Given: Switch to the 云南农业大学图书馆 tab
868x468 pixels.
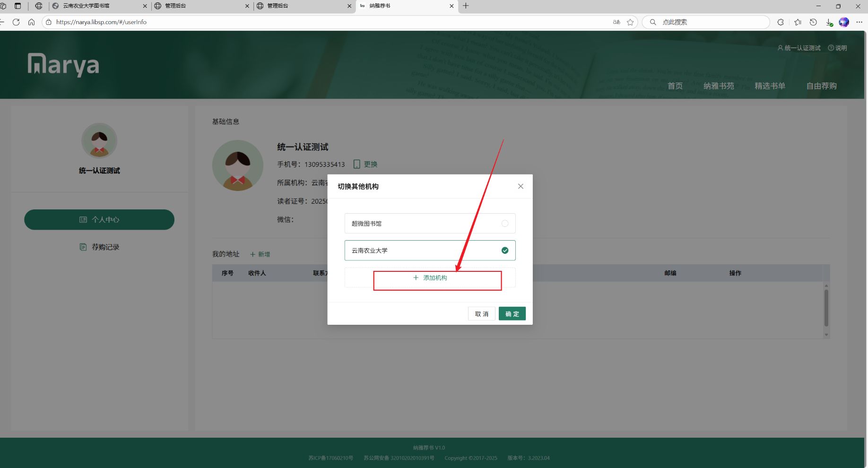Looking at the screenshot, I should click(x=95, y=6).
